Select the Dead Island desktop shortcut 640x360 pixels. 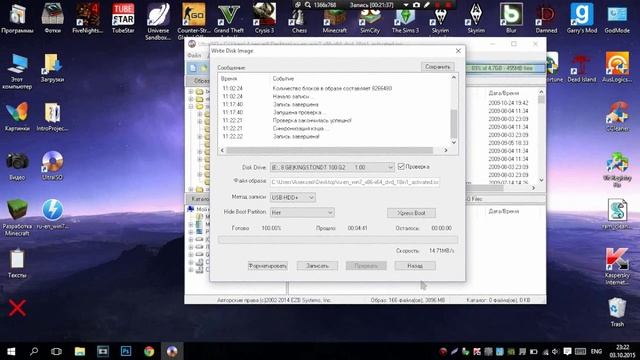click(x=582, y=68)
